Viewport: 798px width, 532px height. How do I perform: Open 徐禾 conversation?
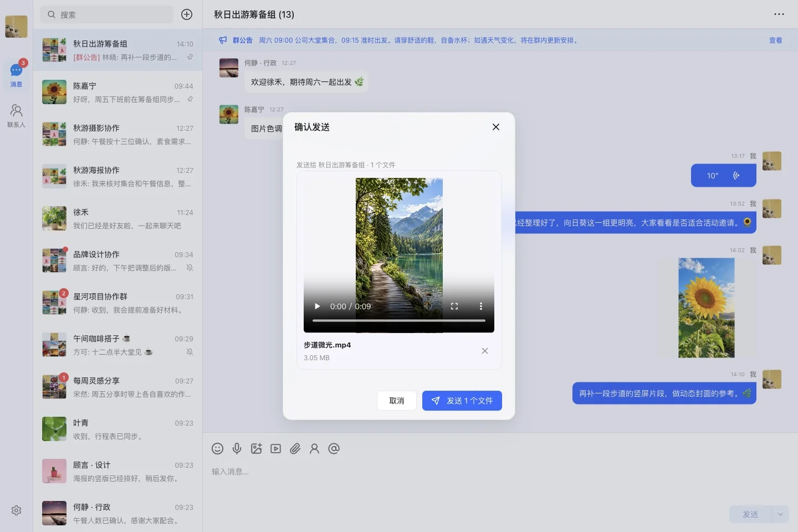coord(117,218)
